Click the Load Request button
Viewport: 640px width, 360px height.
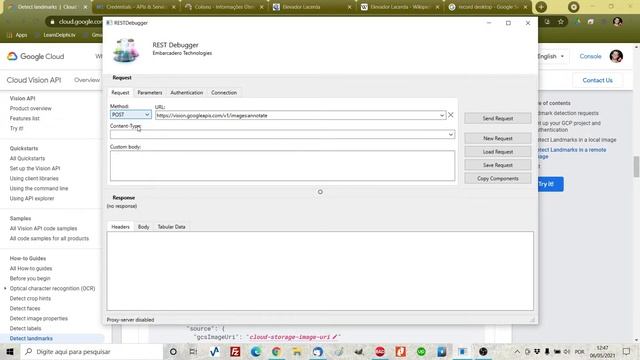pyautogui.click(x=498, y=152)
